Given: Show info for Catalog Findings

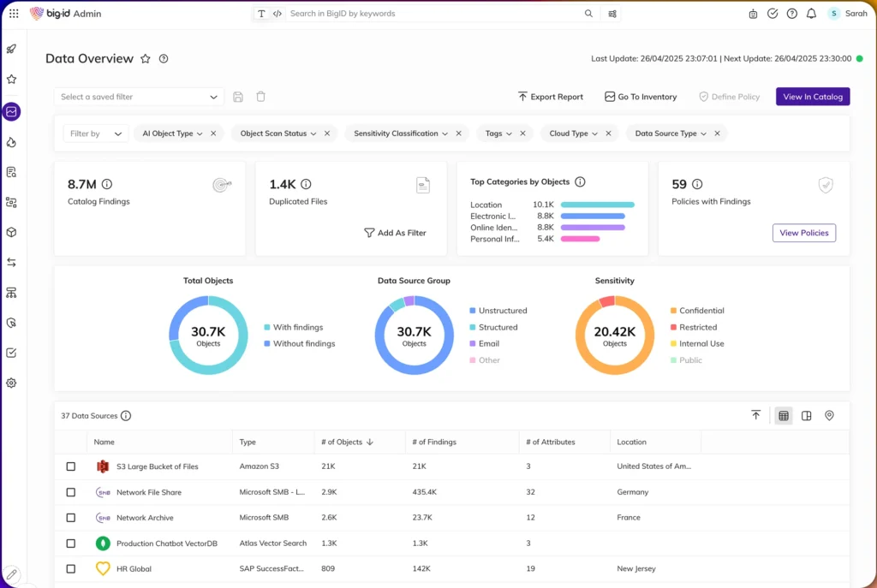Looking at the screenshot, I should tap(107, 184).
